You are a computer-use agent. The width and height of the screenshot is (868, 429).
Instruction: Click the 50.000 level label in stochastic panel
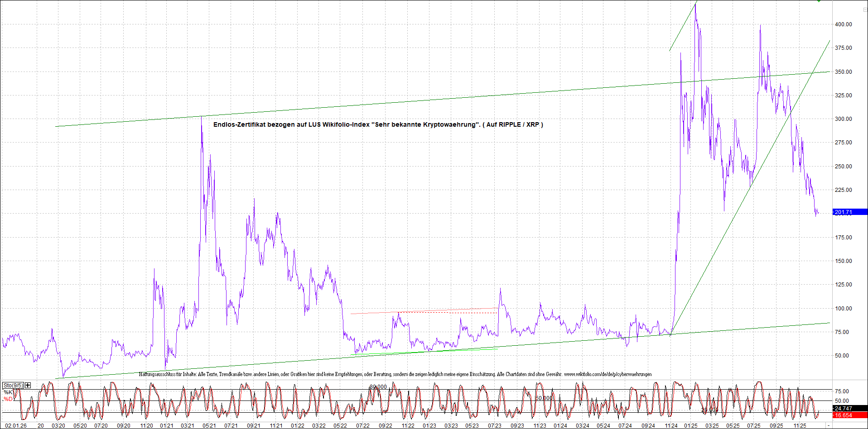[x=544, y=398]
